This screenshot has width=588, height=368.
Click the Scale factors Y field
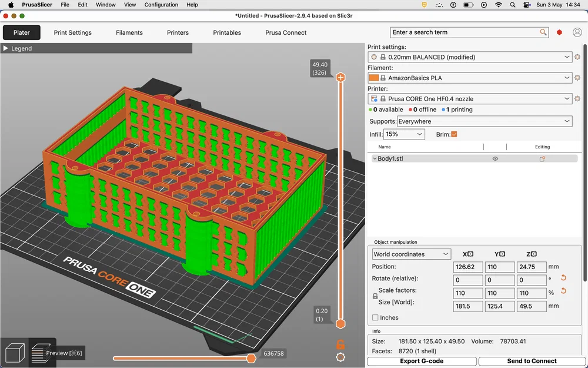click(500, 293)
